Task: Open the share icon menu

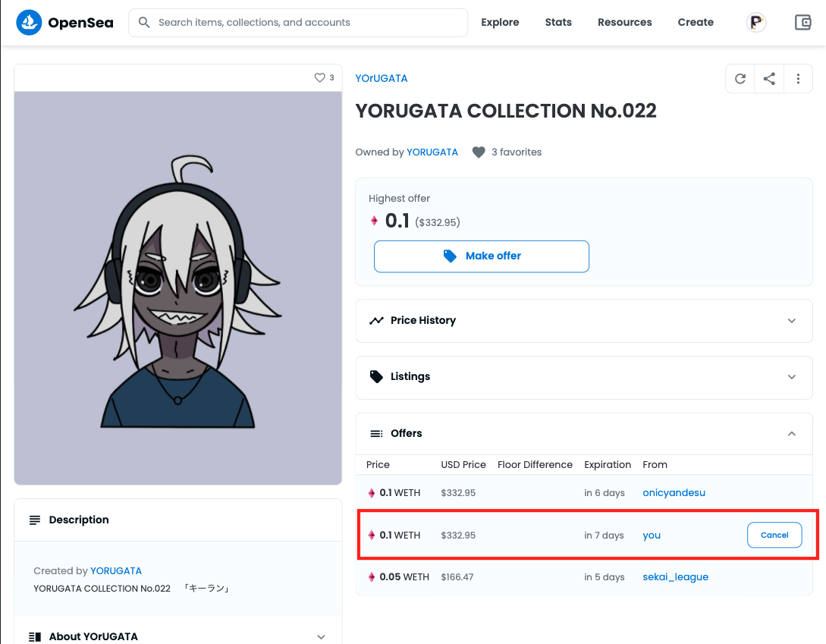Action: (x=769, y=78)
